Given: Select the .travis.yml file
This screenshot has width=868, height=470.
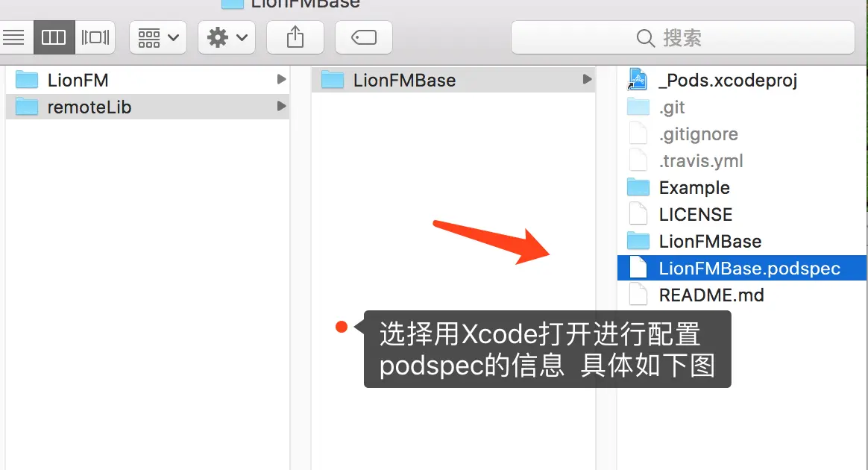Looking at the screenshot, I should tap(742, 160).
